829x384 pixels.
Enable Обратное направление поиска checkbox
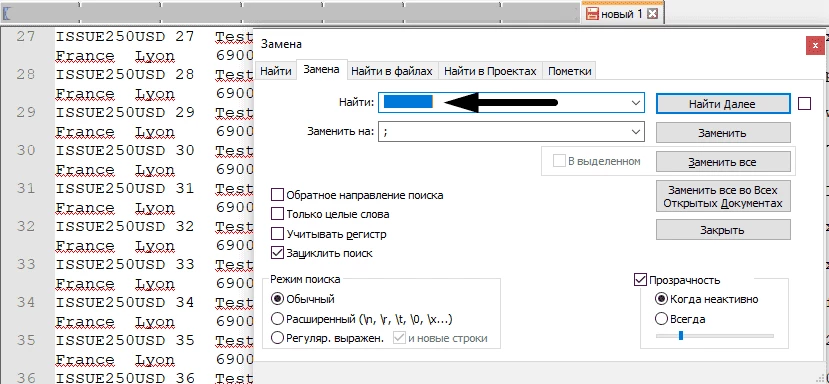277,195
